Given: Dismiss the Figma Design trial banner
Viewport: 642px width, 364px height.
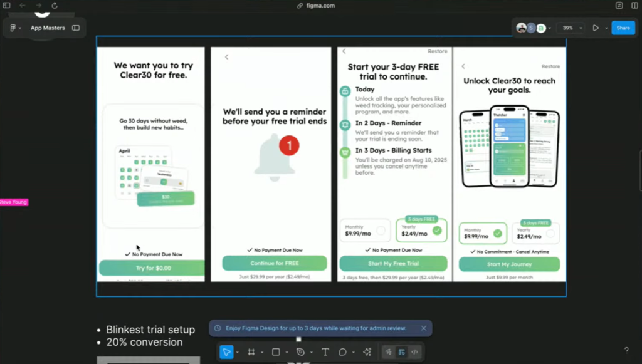Looking at the screenshot, I should (424, 328).
